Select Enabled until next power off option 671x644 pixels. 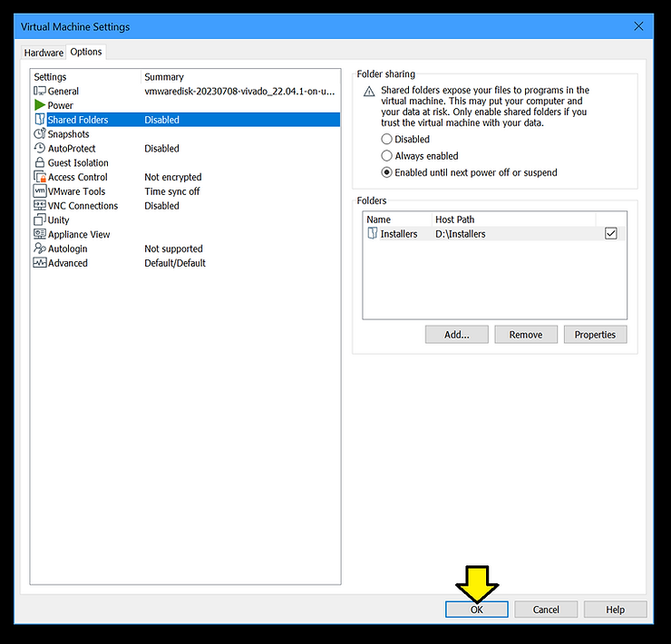(387, 172)
